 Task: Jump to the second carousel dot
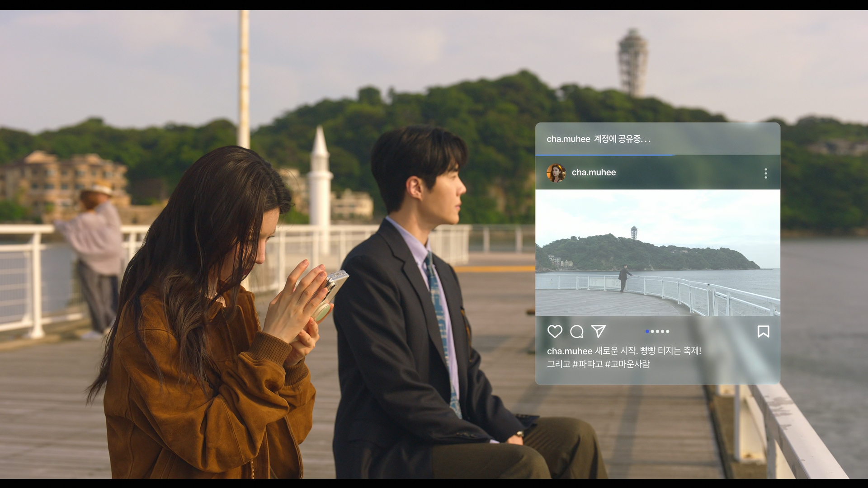point(652,332)
